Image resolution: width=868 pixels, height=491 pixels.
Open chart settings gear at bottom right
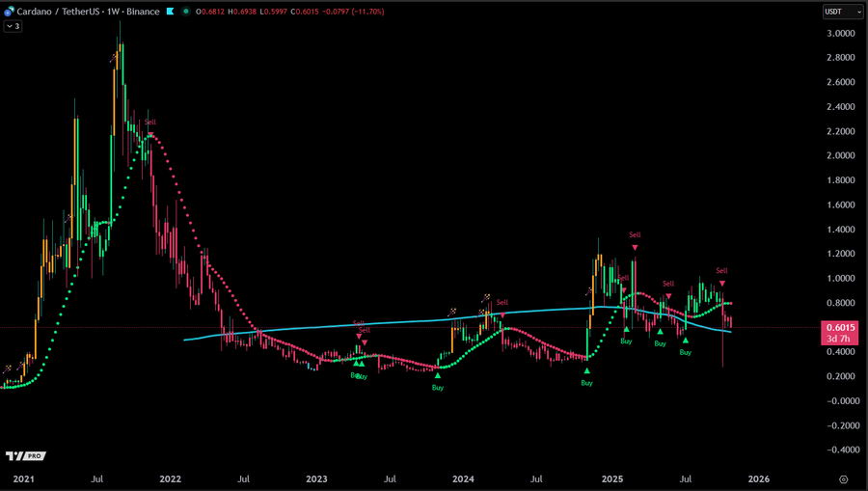843,478
